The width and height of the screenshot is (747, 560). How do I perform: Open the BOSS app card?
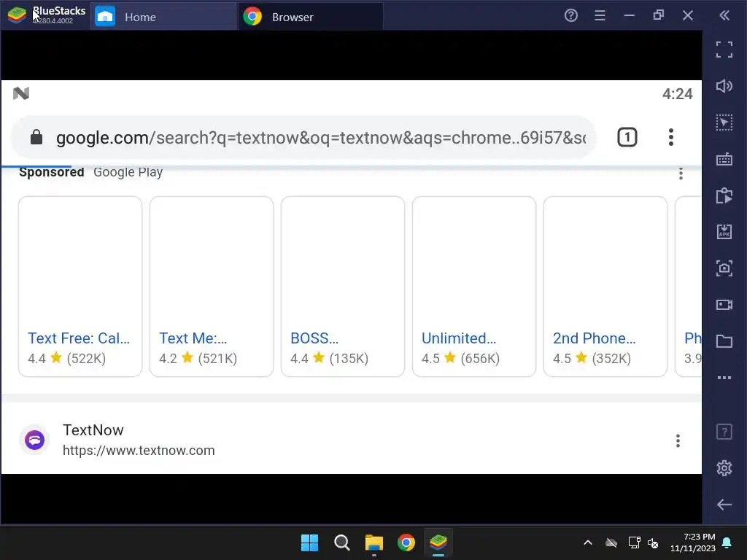(343, 286)
